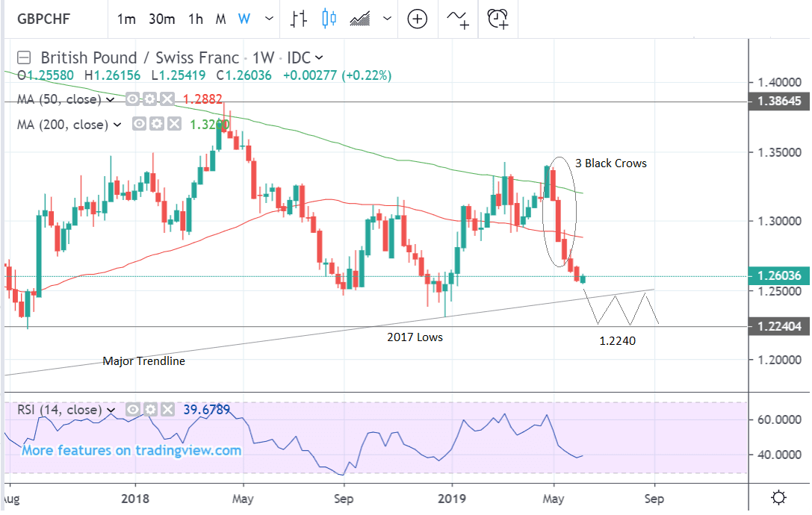Select the Candles chart style icon

coord(329,19)
